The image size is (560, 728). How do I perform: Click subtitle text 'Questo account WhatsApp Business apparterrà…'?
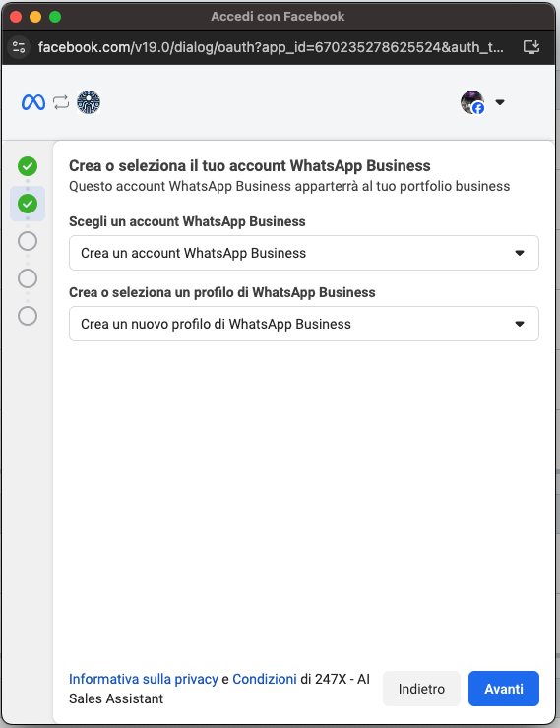coord(289,186)
